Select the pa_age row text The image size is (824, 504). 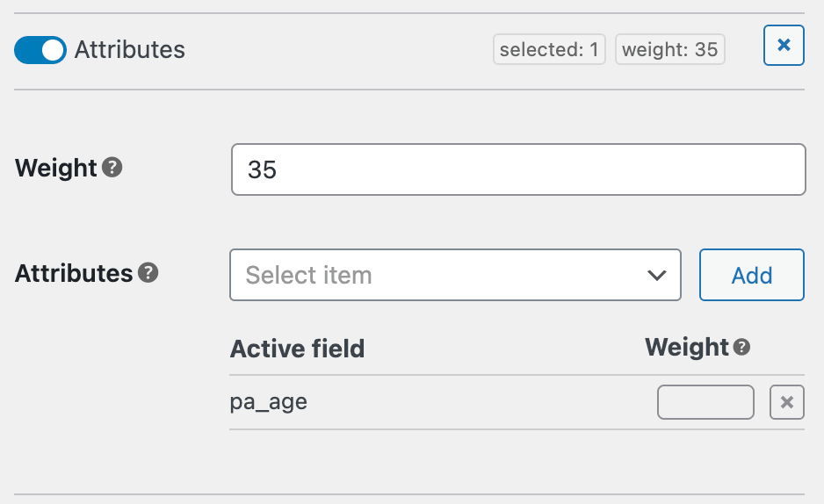(x=269, y=402)
